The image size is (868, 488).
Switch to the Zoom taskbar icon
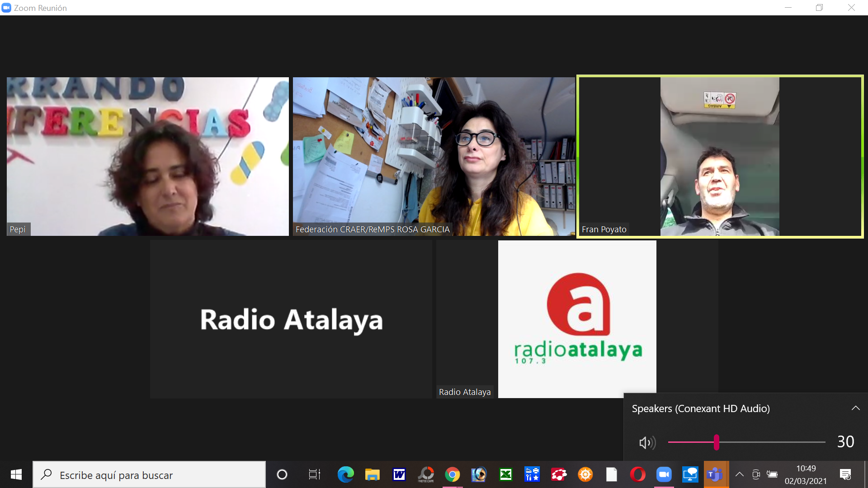point(664,474)
